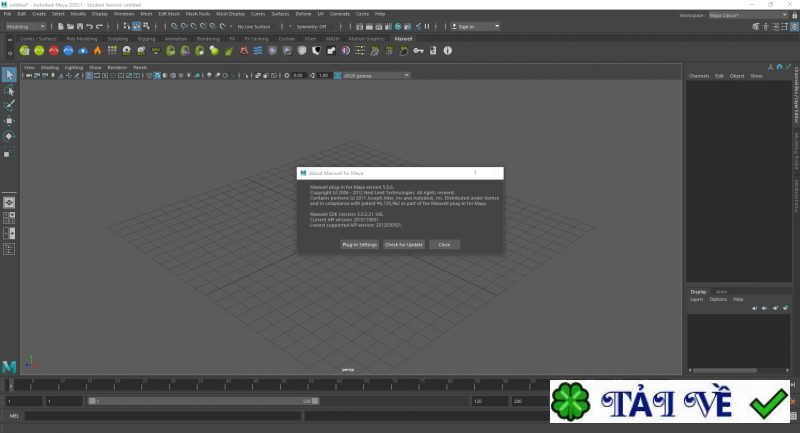Click the time range slider bar
Screen dimensions: 800x433
point(200,400)
